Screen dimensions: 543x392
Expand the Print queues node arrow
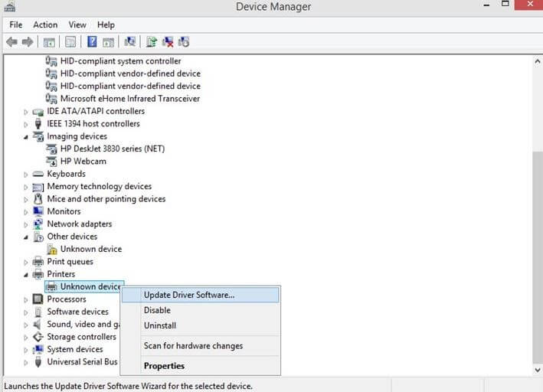click(x=26, y=263)
